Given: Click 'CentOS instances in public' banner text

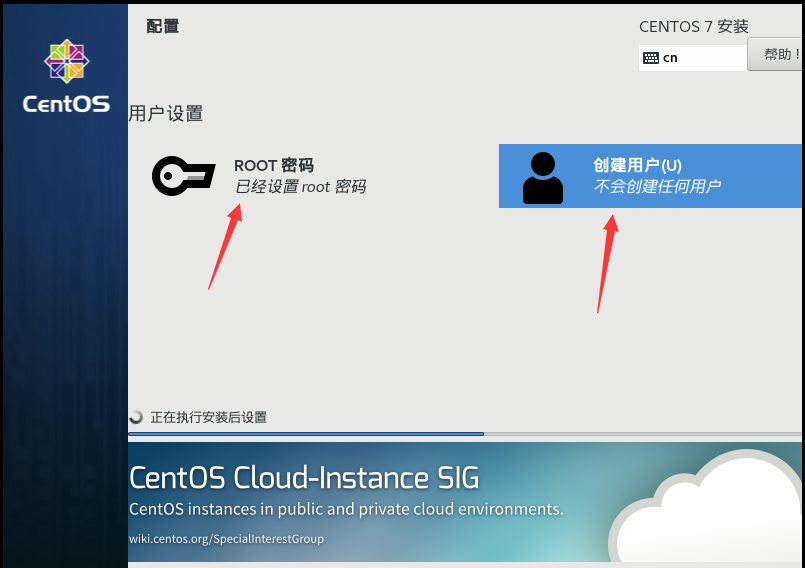Looking at the screenshot, I should [x=346, y=509].
